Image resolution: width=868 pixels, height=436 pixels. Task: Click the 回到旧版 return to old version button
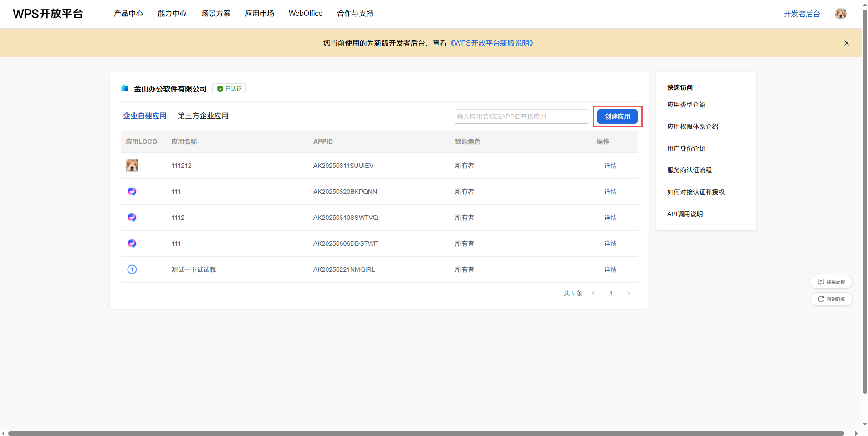[831, 299]
